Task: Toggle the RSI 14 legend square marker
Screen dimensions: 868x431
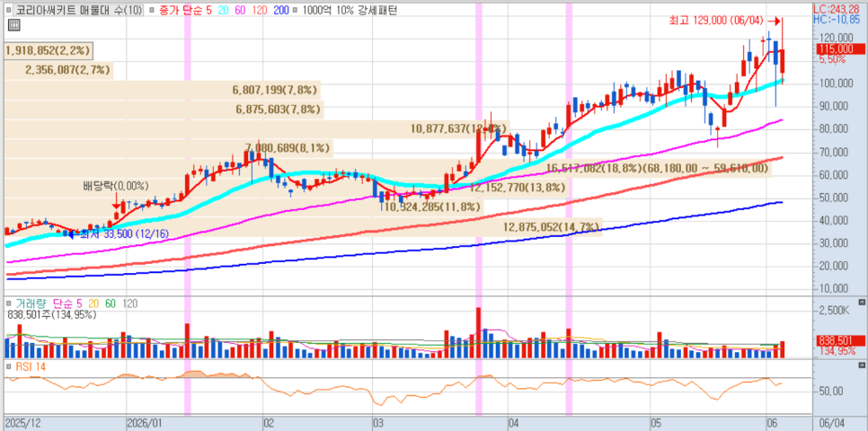Action: (9, 365)
